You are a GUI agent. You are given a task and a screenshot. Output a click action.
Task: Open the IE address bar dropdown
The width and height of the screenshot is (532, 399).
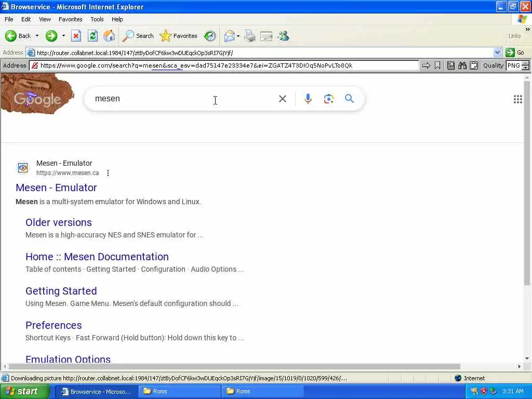(x=497, y=52)
